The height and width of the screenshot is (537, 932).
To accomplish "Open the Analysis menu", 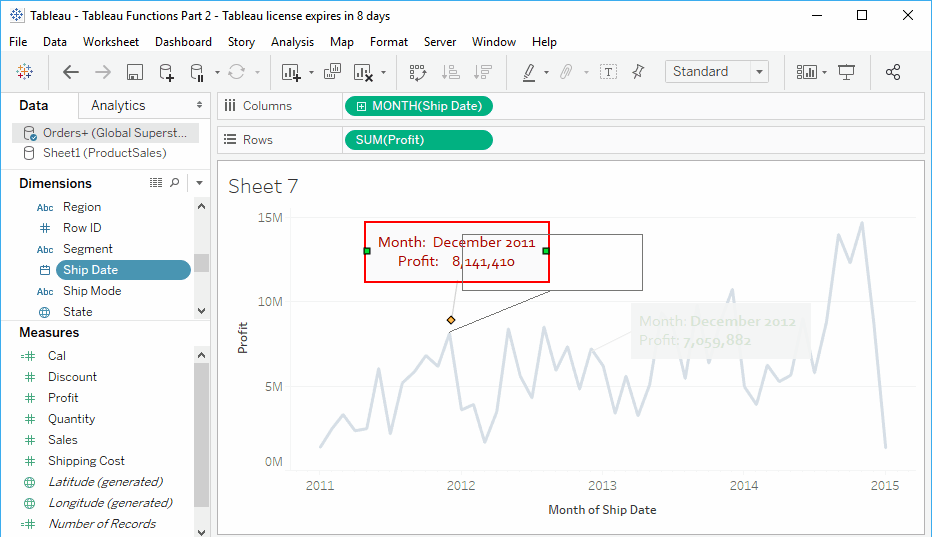I will [x=292, y=42].
